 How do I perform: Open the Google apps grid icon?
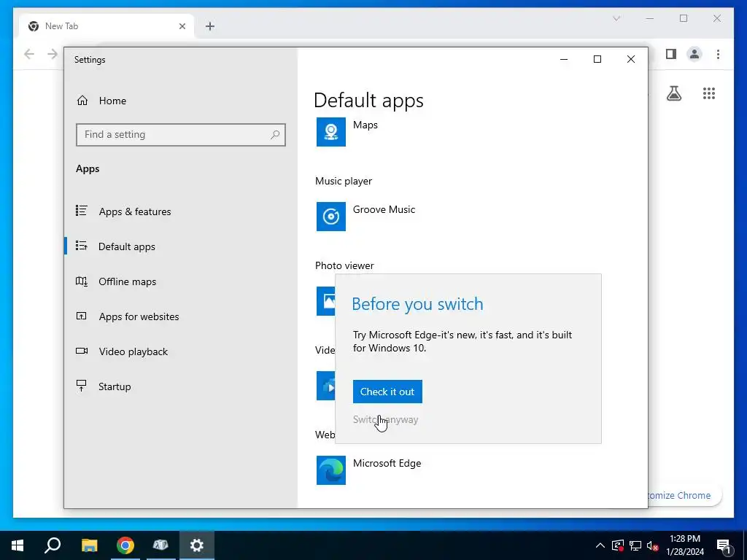click(709, 93)
